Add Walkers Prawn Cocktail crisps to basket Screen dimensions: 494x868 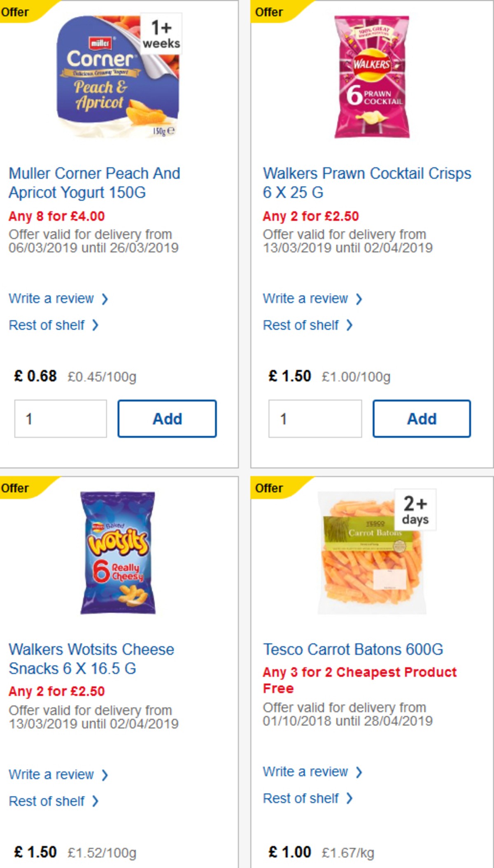422,419
